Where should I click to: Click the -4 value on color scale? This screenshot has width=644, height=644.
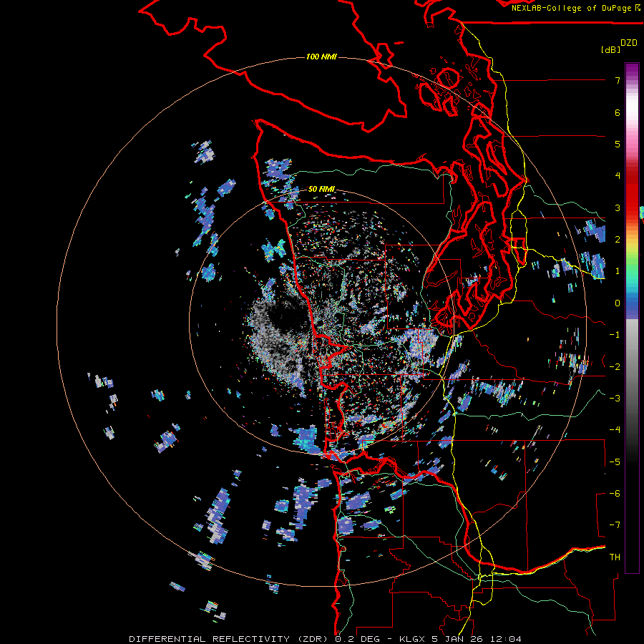click(x=615, y=429)
